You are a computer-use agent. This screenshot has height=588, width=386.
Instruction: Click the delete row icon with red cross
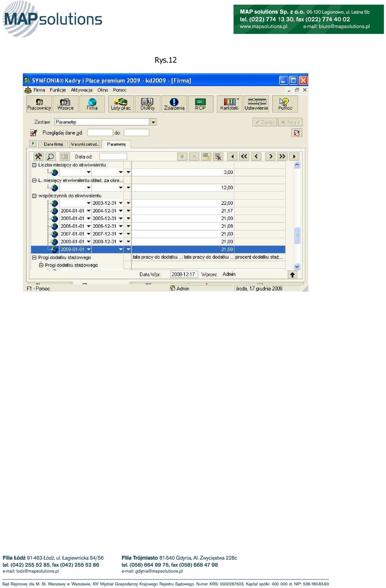click(218, 157)
